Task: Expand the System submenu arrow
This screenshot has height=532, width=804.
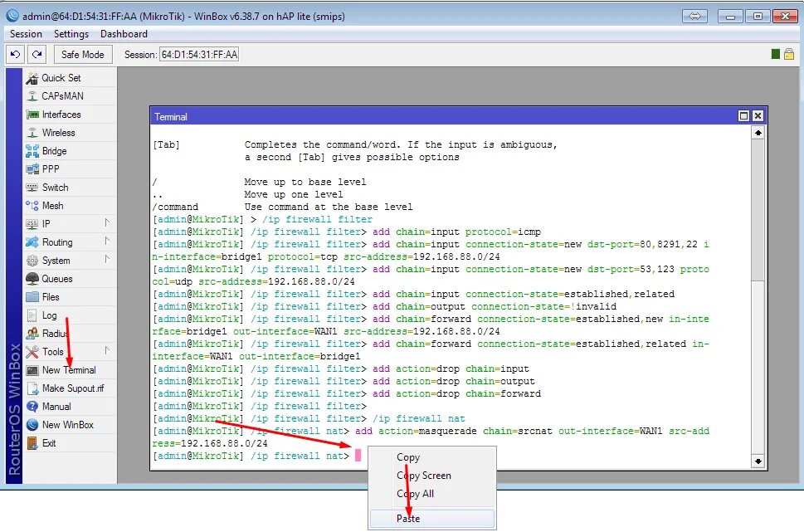Action: point(107,259)
